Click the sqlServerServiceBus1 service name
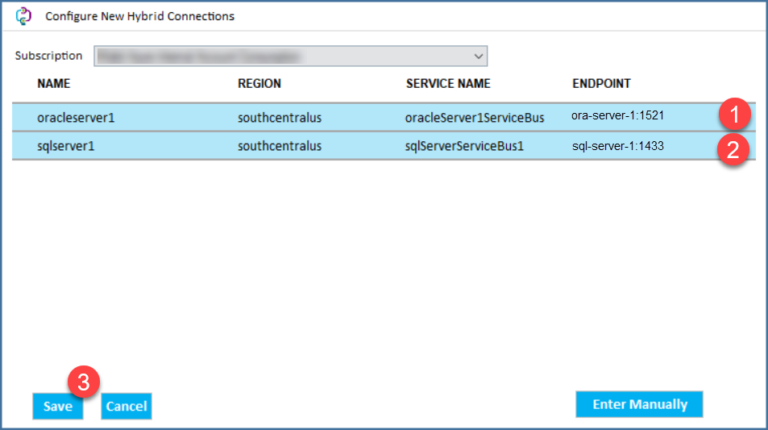The width and height of the screenshot is (768, 430). [465, 147]
